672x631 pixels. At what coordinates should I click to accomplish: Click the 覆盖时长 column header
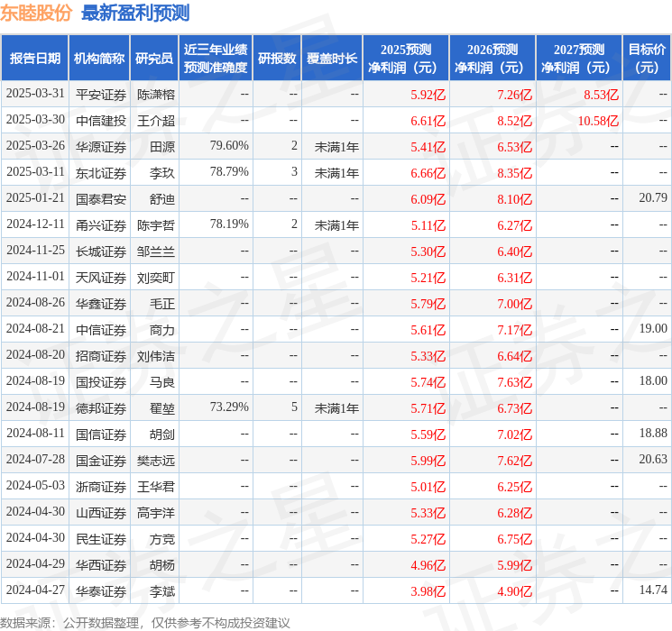(332, 59)
